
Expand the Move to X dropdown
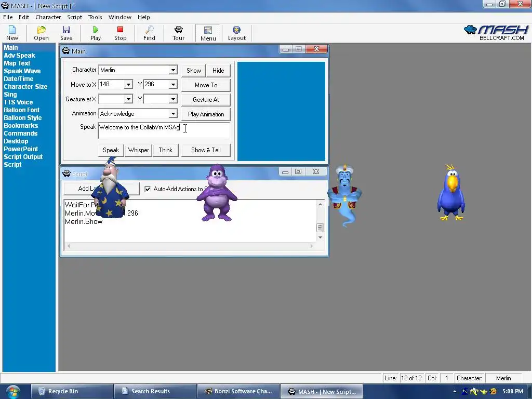point(128,84)
